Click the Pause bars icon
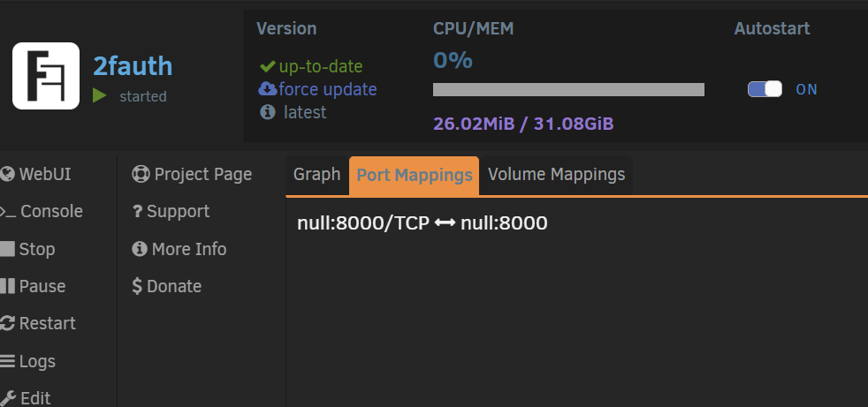 7,286
